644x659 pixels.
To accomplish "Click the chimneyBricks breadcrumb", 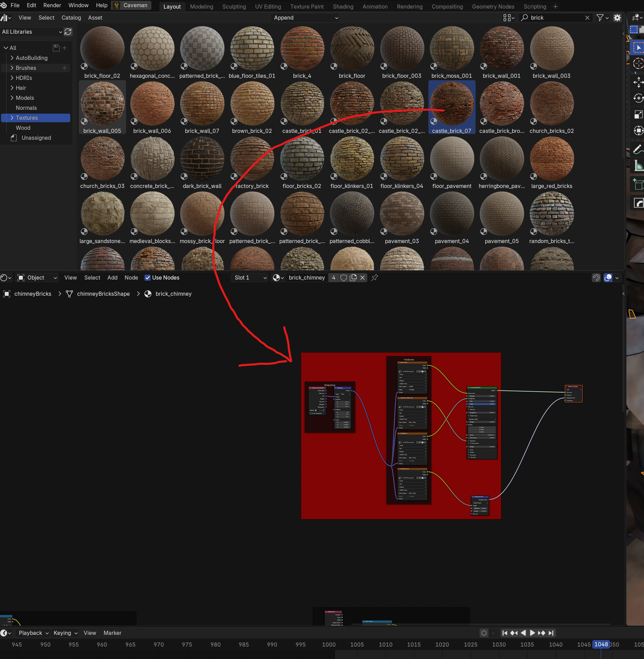I will (33, 294).
